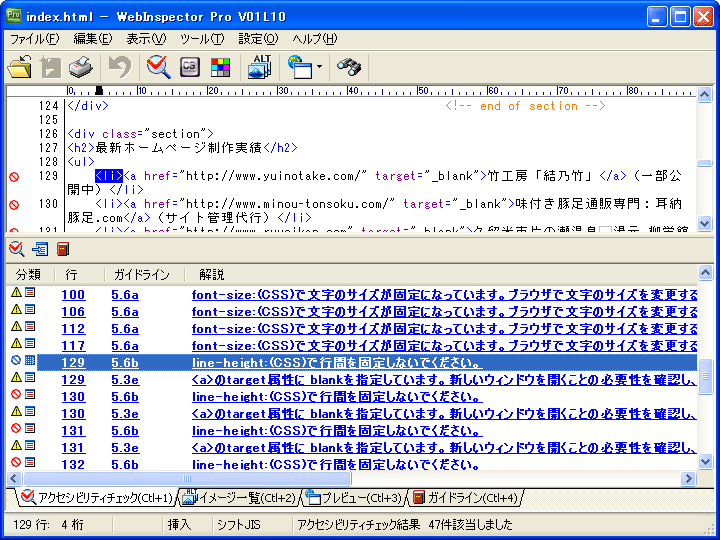Open the ファイル(F) menu

click(34, 39)
